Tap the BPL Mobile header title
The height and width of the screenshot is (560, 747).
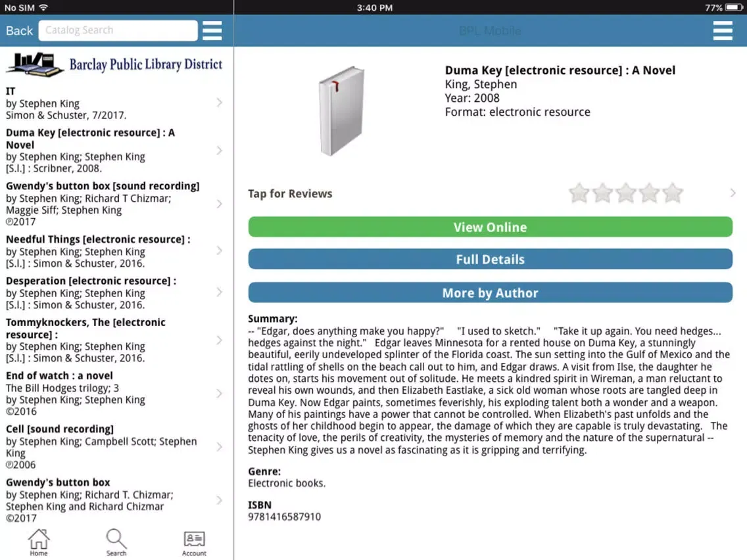[x=490, y=31]
